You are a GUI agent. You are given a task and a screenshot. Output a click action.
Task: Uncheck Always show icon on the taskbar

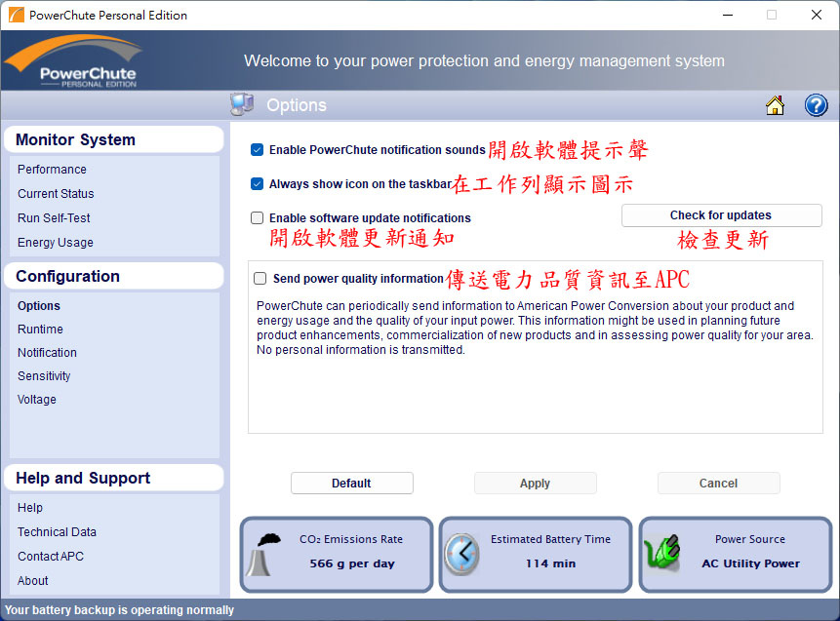click(258, 184)
